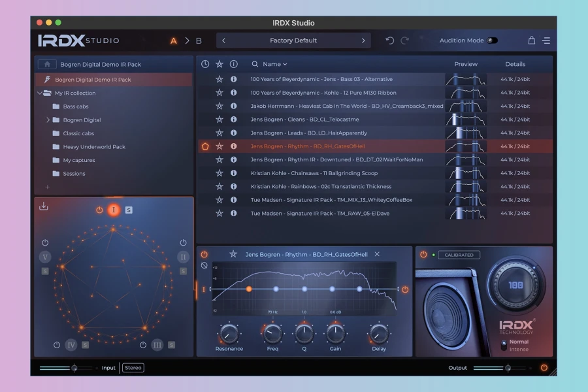
Task: Show info for BD_LD_HairApparently IR
Action: pos(234,133)
